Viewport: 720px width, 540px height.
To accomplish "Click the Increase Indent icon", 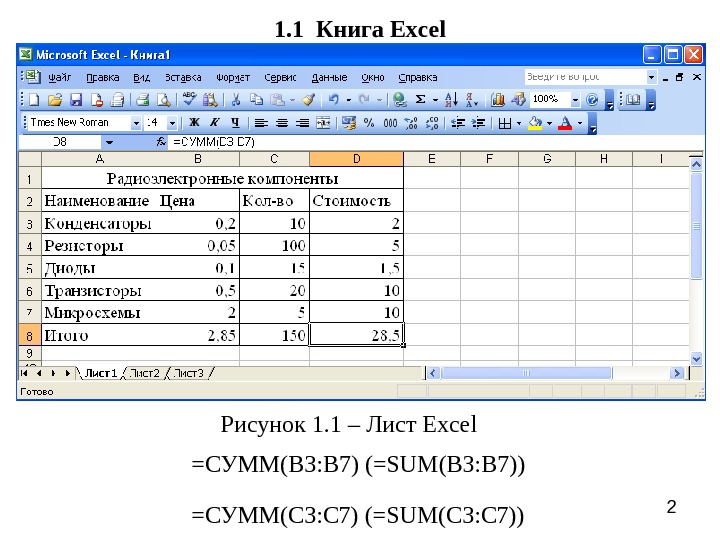I will click(478, 123).
